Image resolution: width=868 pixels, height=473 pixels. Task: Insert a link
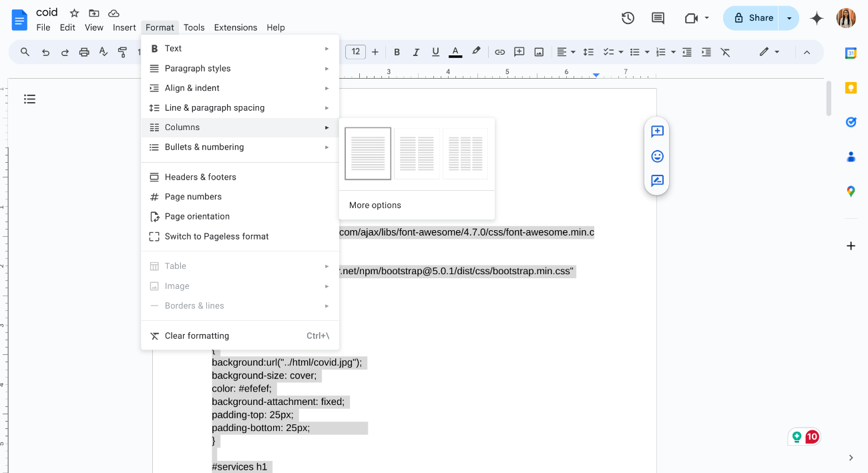(x=499, y=51)
